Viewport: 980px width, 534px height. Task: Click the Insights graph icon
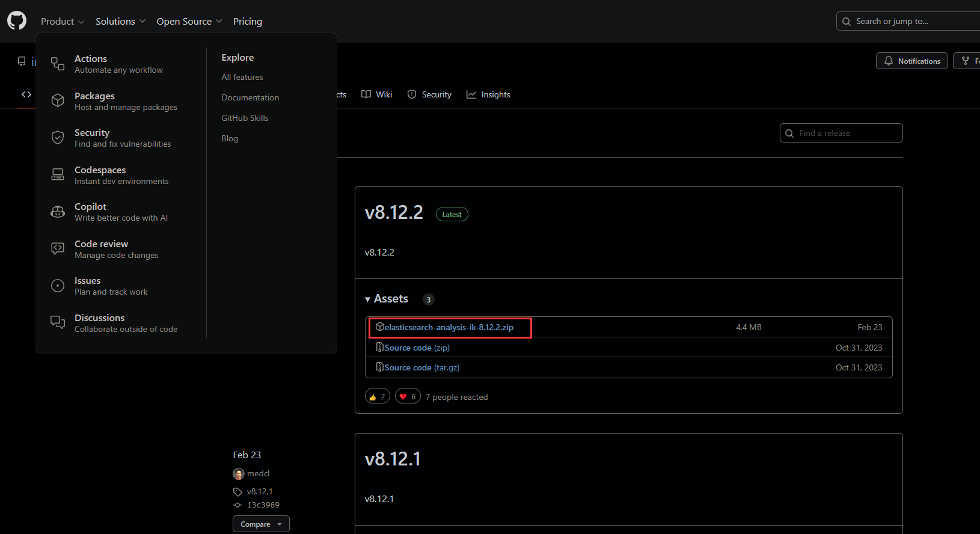click(471, 94)
